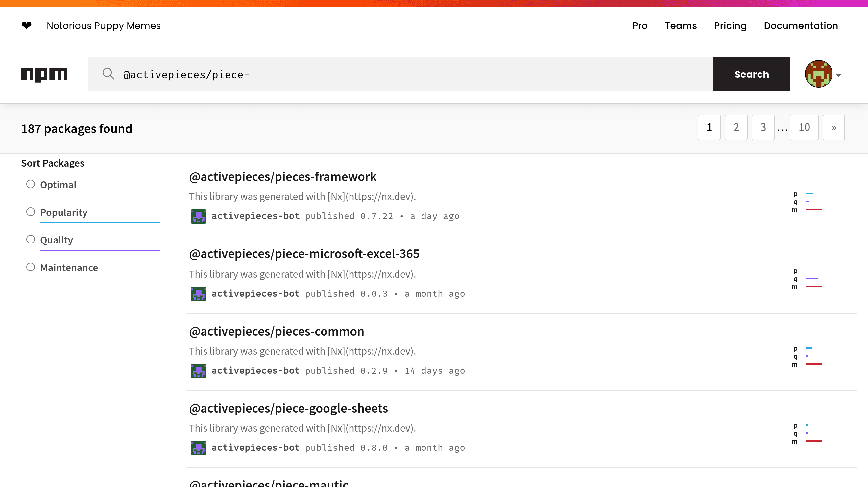The height and width of the screenshot is (487, 868).
Task: Focus the package search input field
Action: 401,74
